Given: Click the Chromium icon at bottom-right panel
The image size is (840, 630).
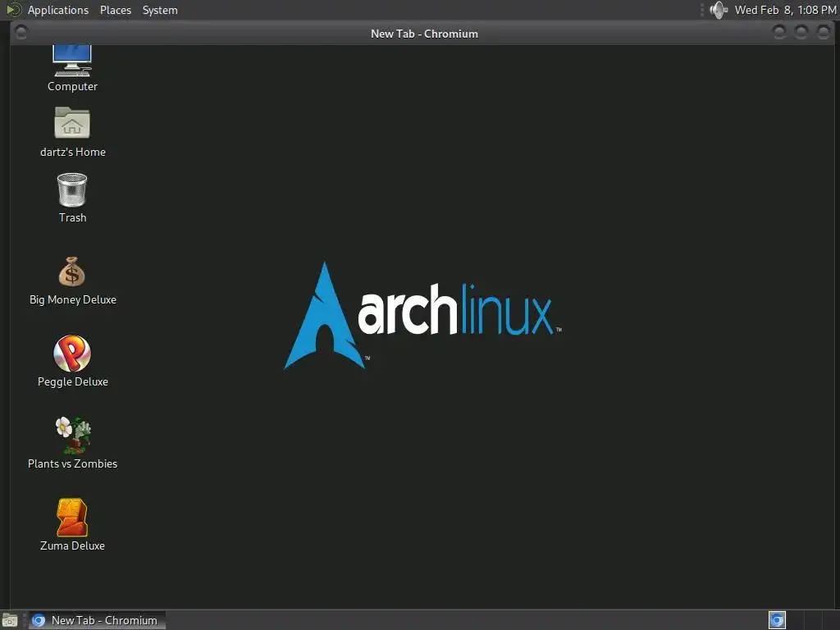Looking at the screenshot, I should point(777,620).
